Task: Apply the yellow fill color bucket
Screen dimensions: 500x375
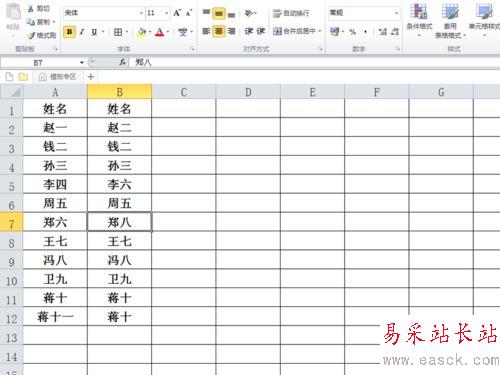Action: click(x=142, y=32)
